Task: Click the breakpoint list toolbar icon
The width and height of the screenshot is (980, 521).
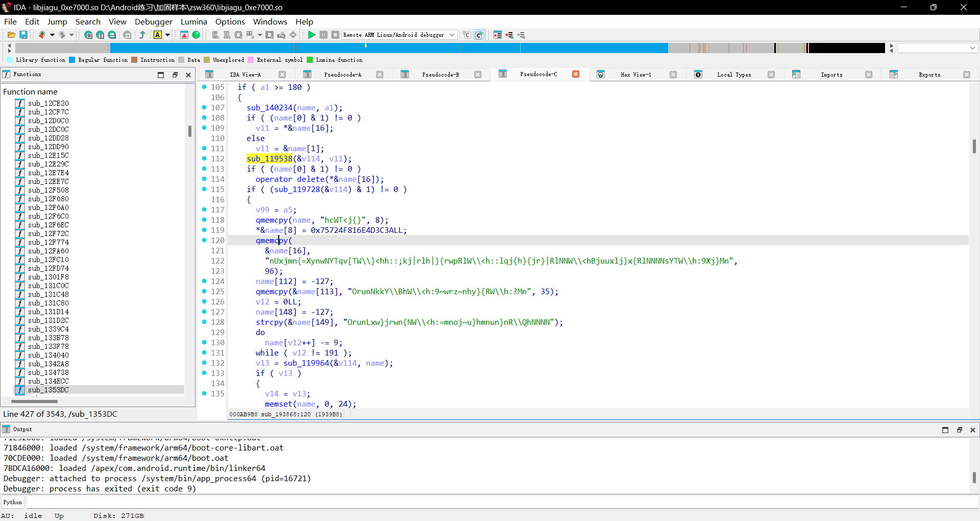Action: pyautogui.click(x=498, y=35)
